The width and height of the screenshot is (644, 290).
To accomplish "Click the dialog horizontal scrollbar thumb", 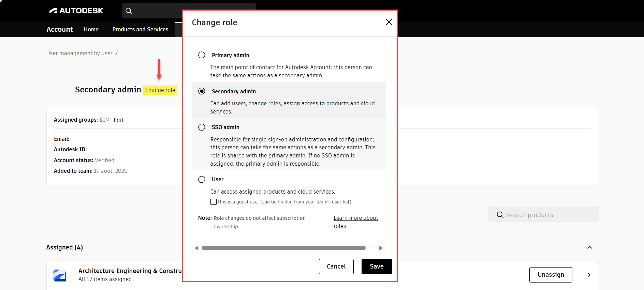I will [x=283, y=248].
